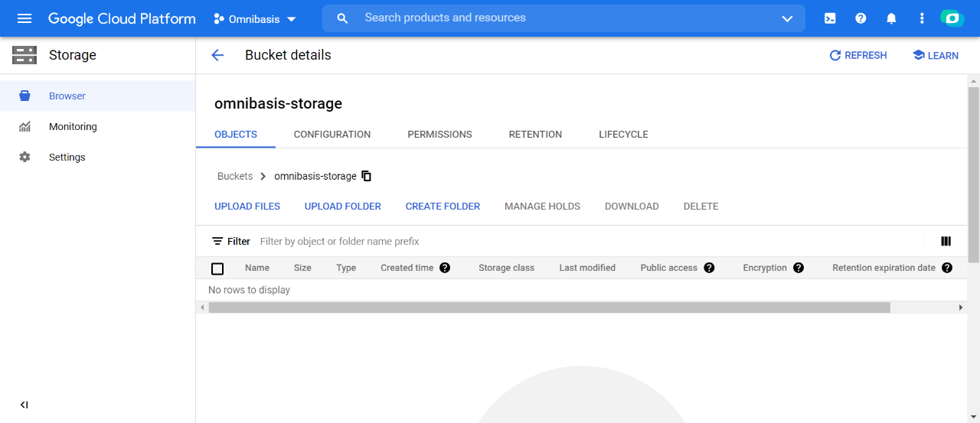
Task: Click the Settings gear icon in sidebar
Action: (x=24, y=157)
